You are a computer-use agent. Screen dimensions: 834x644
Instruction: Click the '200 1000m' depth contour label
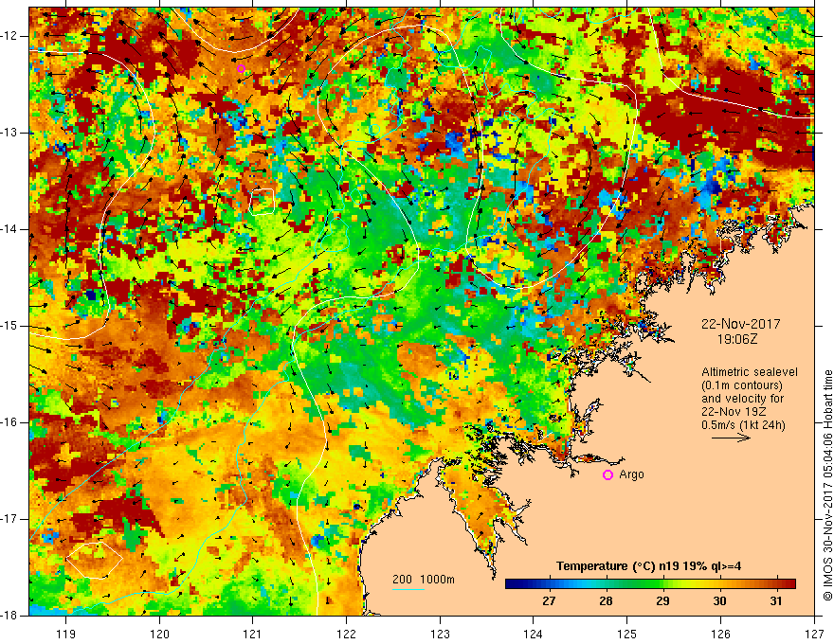click(x=424, y=580)
